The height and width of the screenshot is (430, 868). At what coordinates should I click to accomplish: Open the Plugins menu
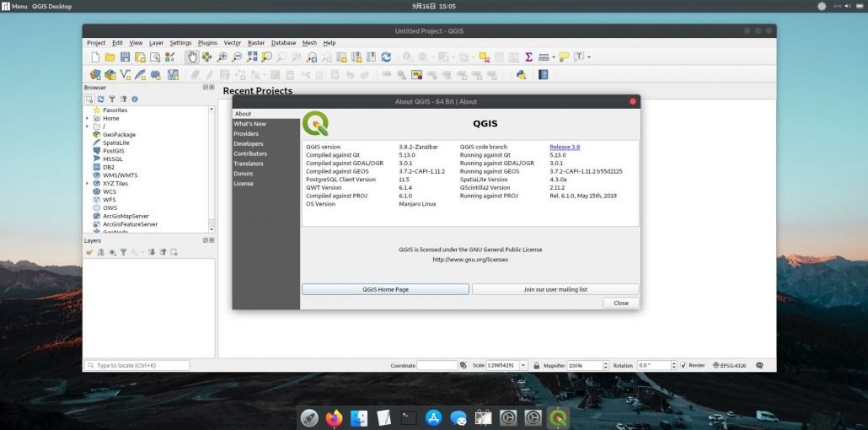207,43
